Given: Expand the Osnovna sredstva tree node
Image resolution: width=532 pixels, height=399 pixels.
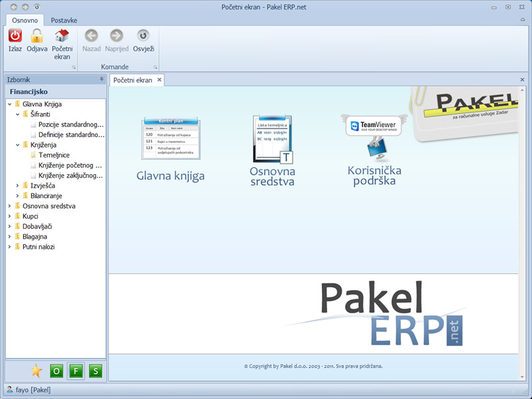Looking at the screenshot, I should (x=9, y=206).
